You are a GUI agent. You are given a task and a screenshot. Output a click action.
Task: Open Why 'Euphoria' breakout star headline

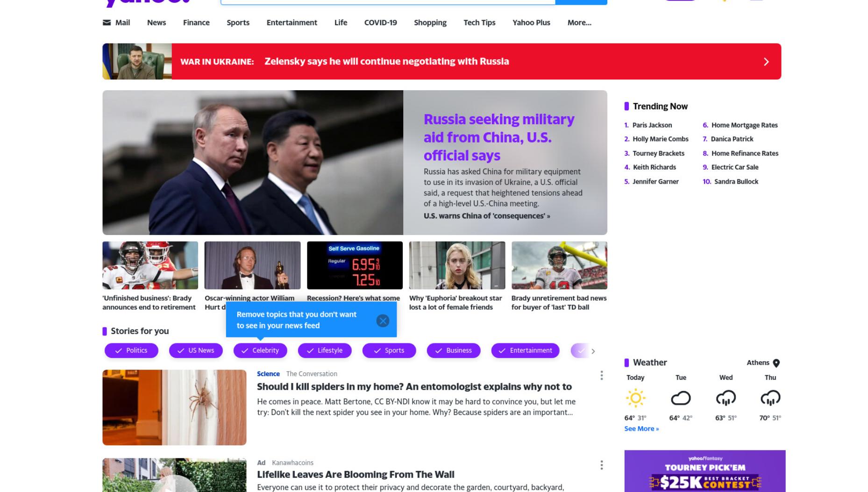click(x=455, y=303)
